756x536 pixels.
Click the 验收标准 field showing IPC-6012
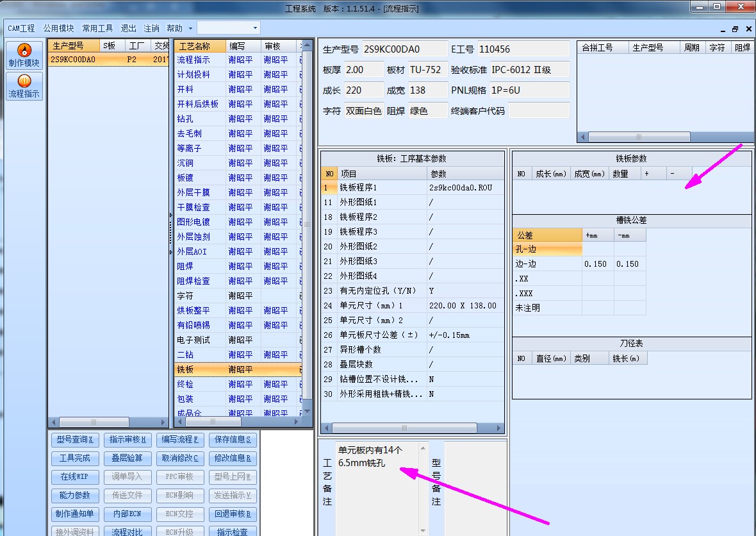coord(529,69)
